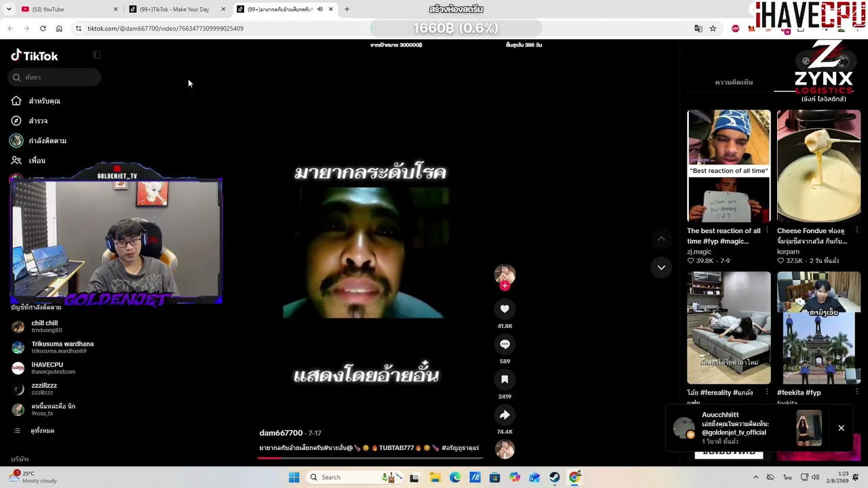Launch Microsoft Edge from taskbar
This screenshot has width=868, height=488.
(455, 477)
